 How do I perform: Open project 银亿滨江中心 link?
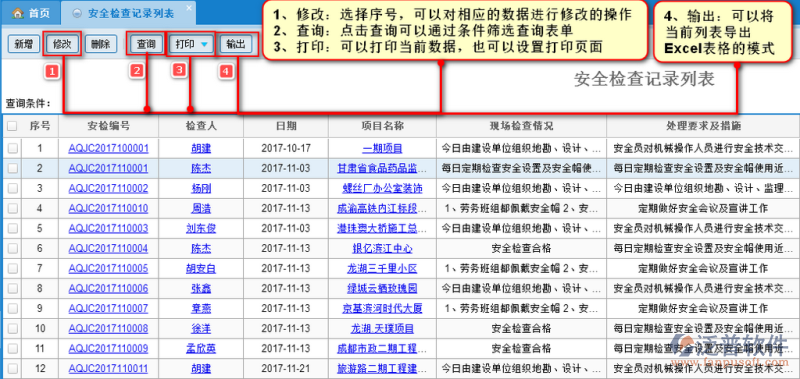[383, 248]
